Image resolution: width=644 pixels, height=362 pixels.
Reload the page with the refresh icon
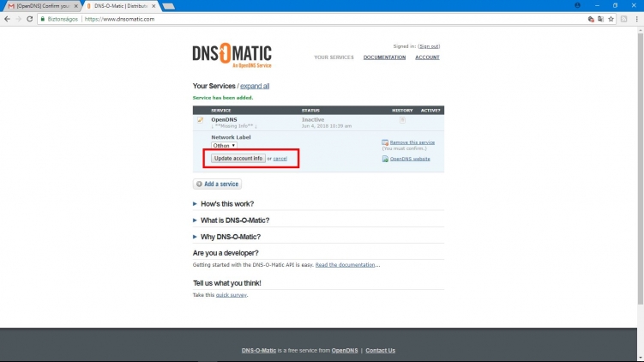coord(29,19)
